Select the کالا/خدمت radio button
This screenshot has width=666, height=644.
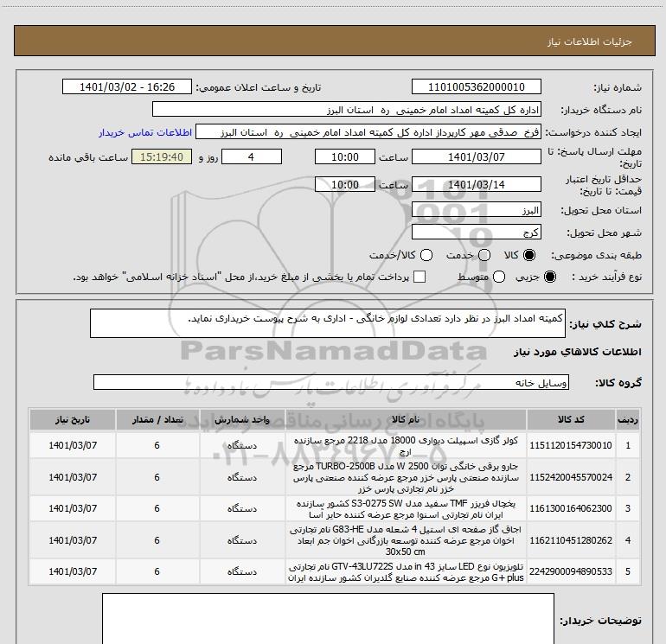[426, 255]
